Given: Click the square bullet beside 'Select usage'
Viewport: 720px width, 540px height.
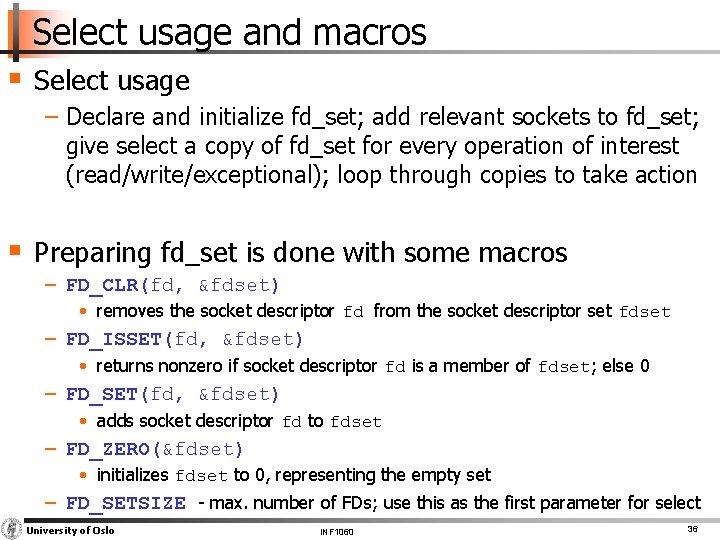Looking at the screenshot, I should coord(16,78).
